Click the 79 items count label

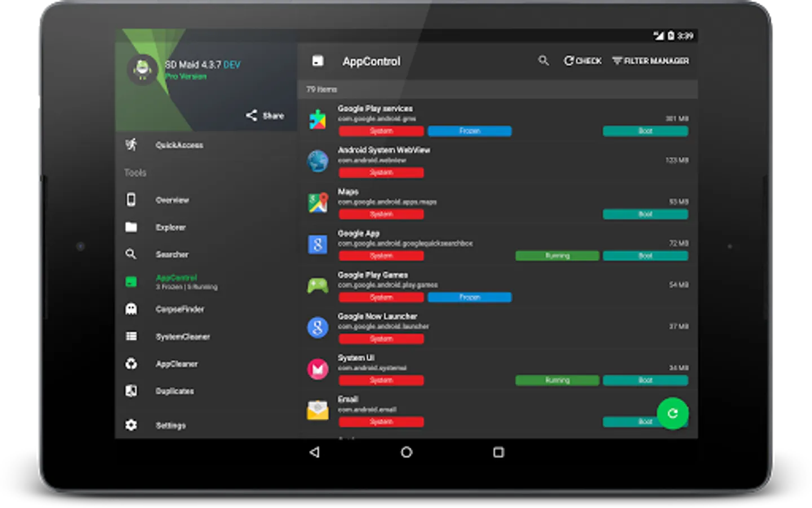[x=321, y=89]
